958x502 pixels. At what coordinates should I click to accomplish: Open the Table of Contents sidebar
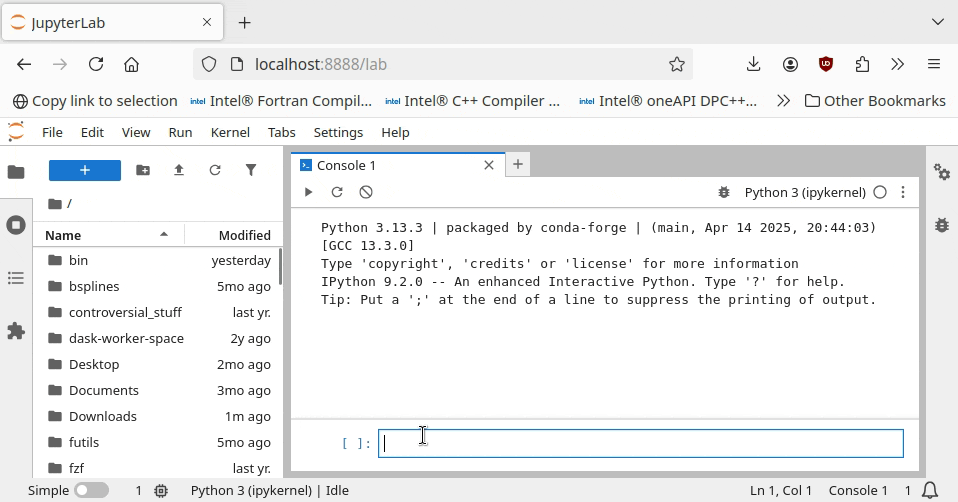(16, 278)
